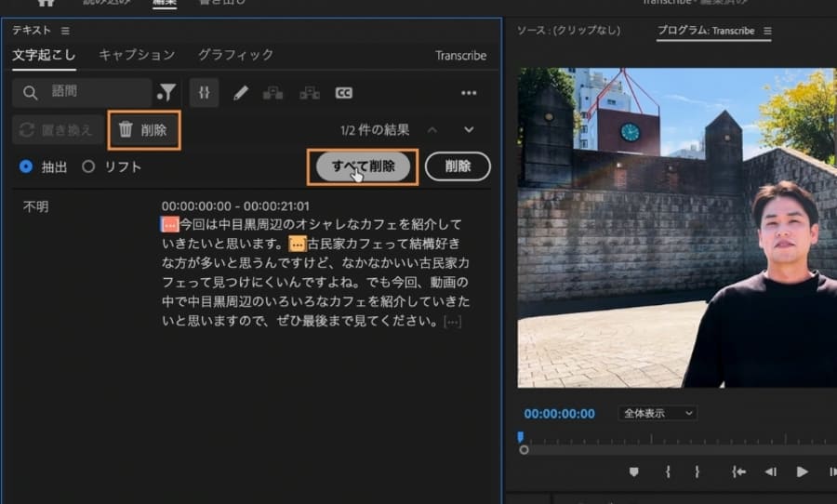Select the pencil edit icon

pyautogui.click(x=241, y=93)
